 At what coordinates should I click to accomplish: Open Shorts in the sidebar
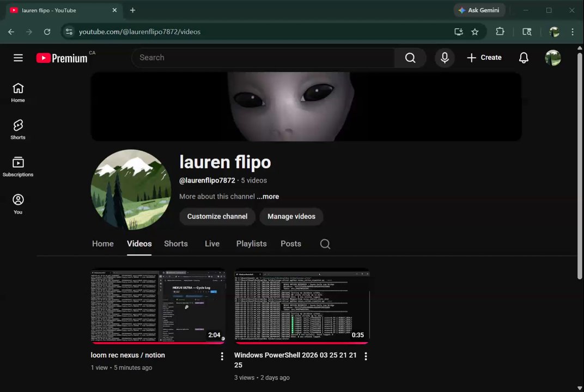click(18, 130)
